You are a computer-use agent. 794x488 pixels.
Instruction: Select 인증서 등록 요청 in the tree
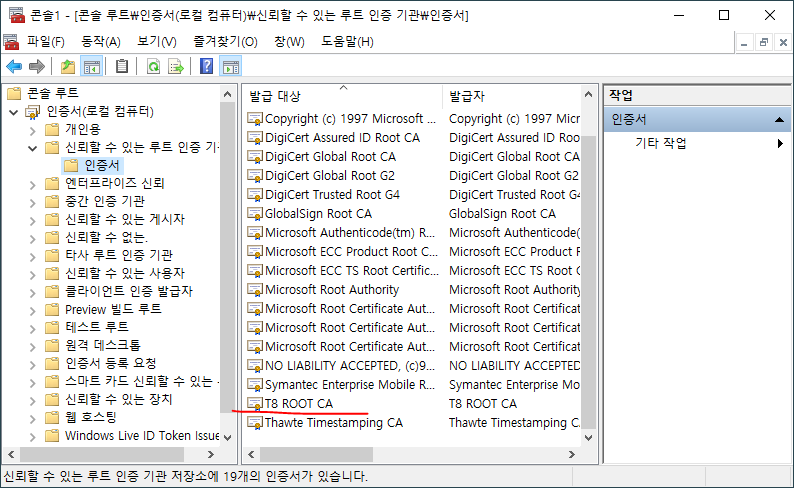coord(110,363)
